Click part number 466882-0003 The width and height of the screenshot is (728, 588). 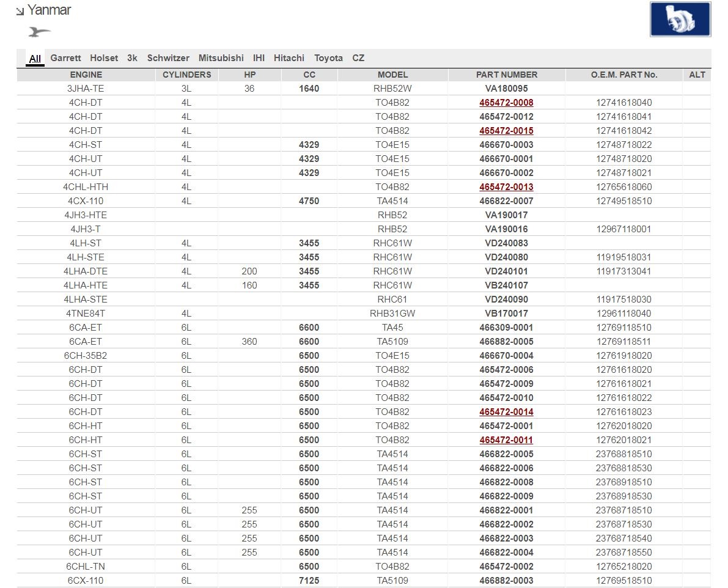point(506,581)
